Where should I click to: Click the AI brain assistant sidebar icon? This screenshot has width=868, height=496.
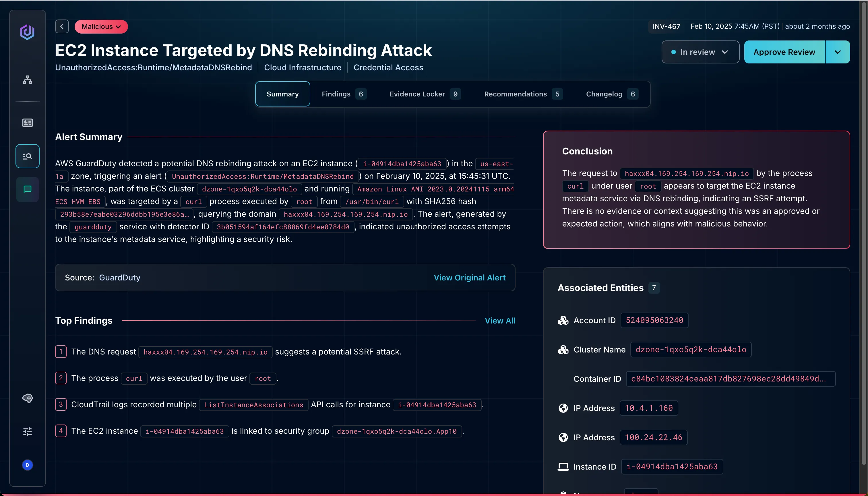click(x=27, y=398)
